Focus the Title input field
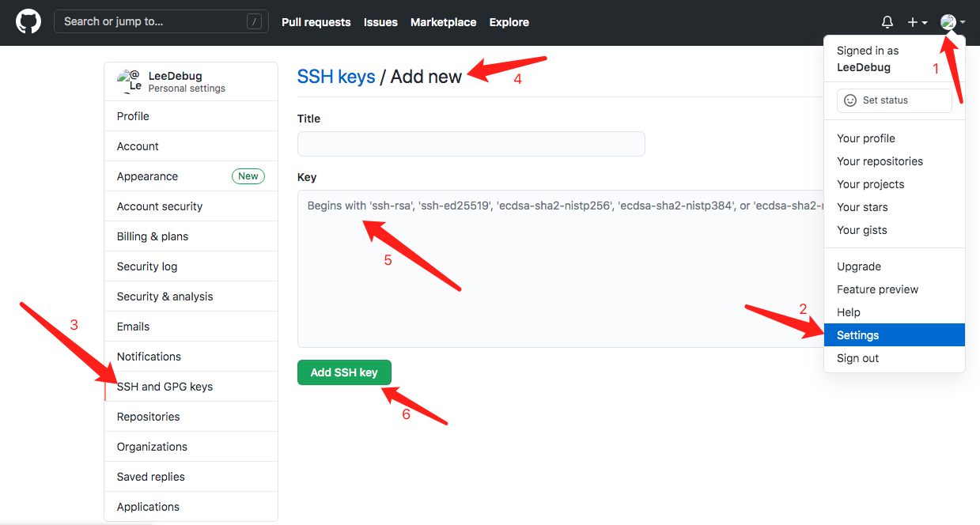980x525 pixels. (471, 144)
